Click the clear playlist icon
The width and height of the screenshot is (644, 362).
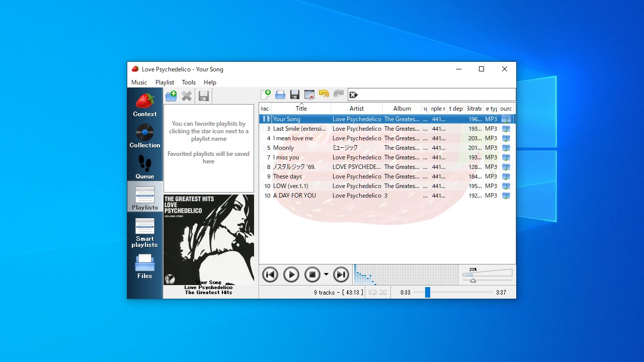(309, 94)
